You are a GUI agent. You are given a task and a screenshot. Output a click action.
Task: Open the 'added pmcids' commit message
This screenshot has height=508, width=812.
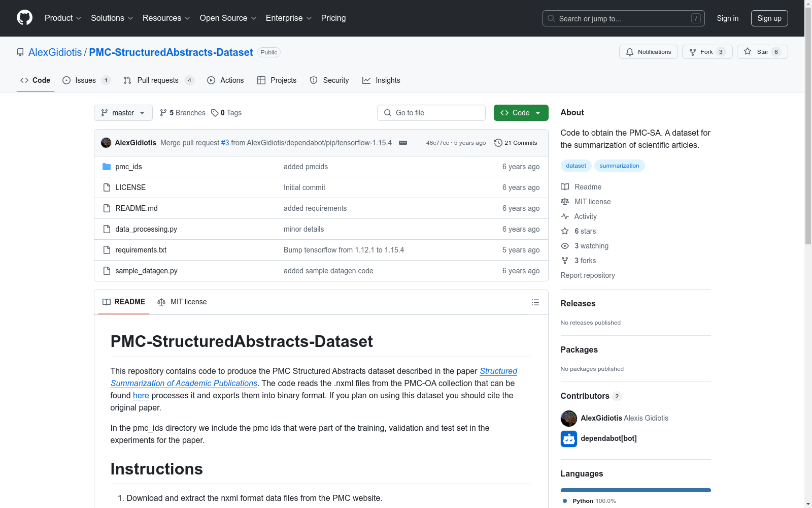tap(306, 167)
